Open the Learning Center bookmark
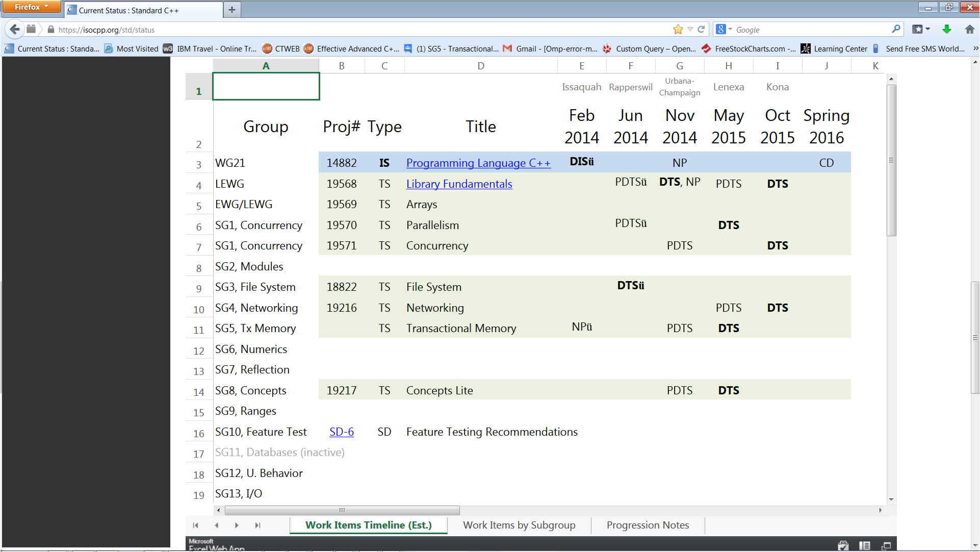The width and height of the screenshot is (980, 552). coord(834,48)
